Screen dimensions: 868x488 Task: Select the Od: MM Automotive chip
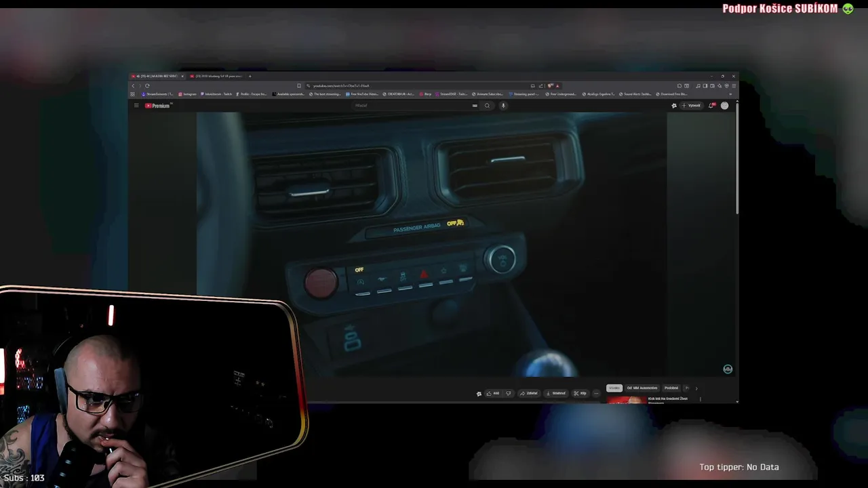642,388
